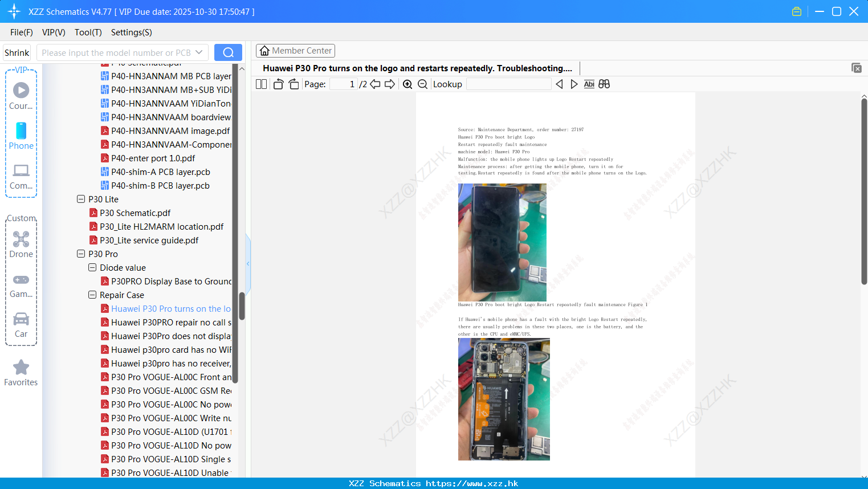The width and height of the screenshot is (868, 489).
Task: Select the Huawei P30 Pro troubleshooting tab
Action: [x=417, y=68]
